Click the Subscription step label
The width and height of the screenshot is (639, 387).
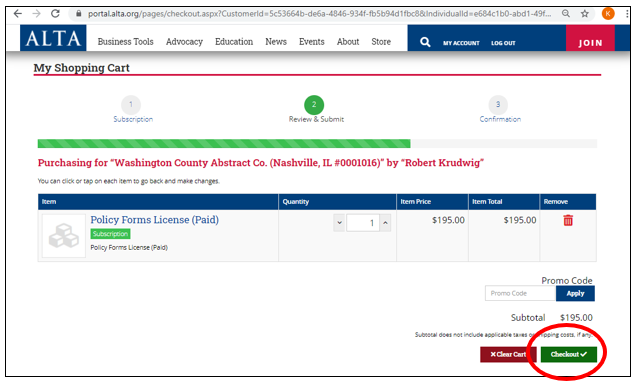pyautogui.click(x=133, y=119)
